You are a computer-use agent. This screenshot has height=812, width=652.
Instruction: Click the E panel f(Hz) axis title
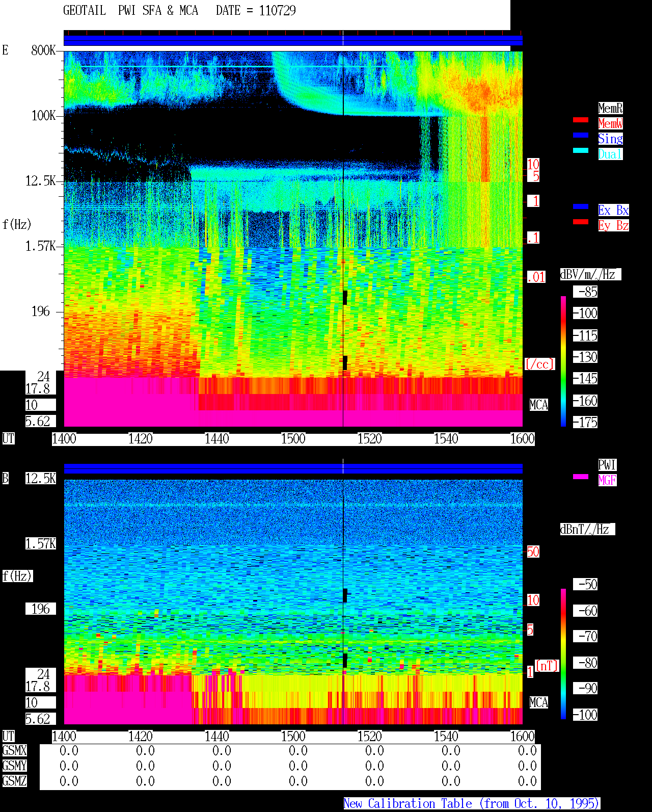(17, 224)
